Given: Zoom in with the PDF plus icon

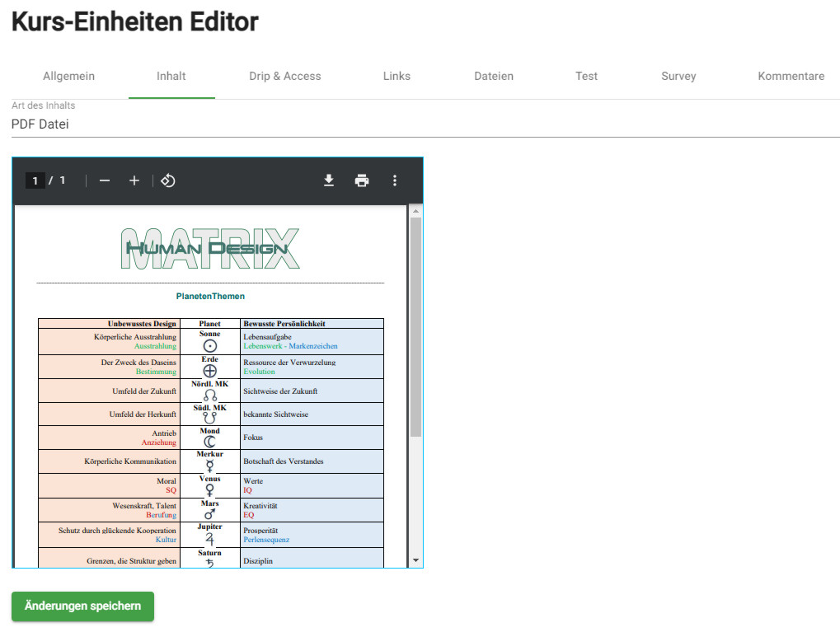Looking at the screenshot, I should tap(134, 180).
